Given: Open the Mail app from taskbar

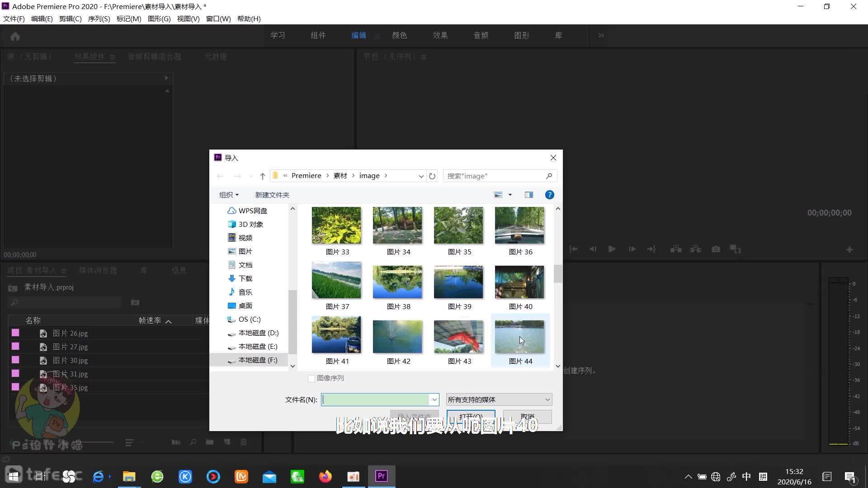Looking at the screenshot, I should coord(269,476).
